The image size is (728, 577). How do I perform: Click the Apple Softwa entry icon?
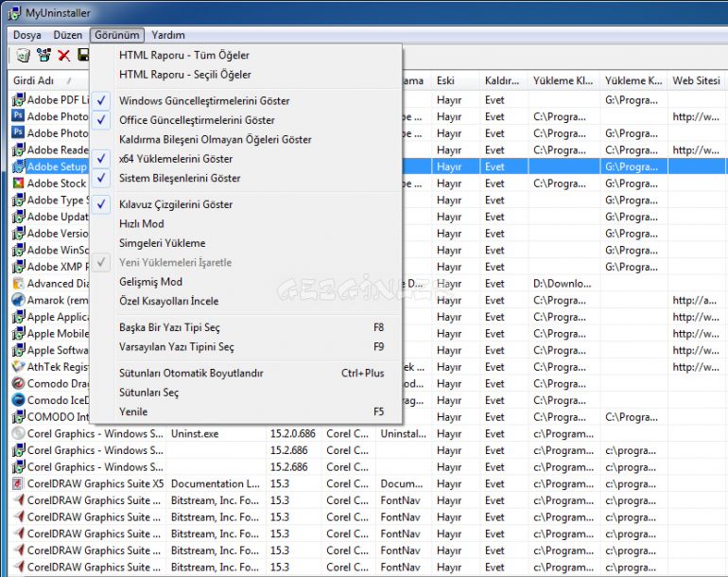[18, 350]
